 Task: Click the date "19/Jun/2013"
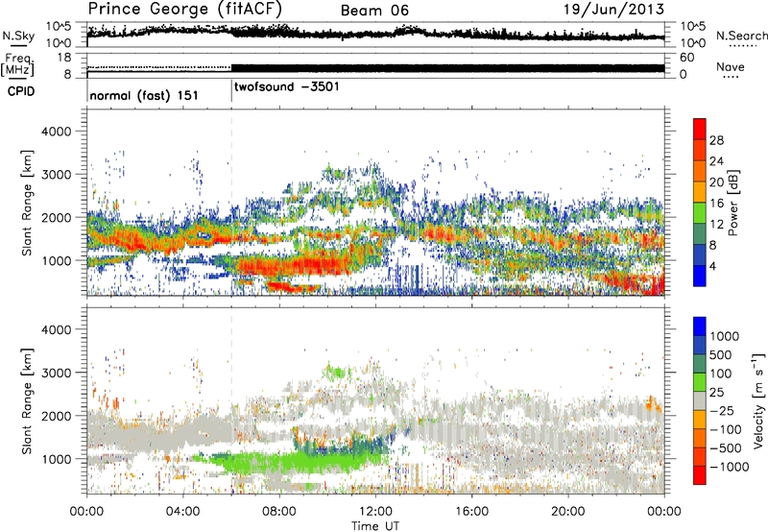(x=614, y=10)
